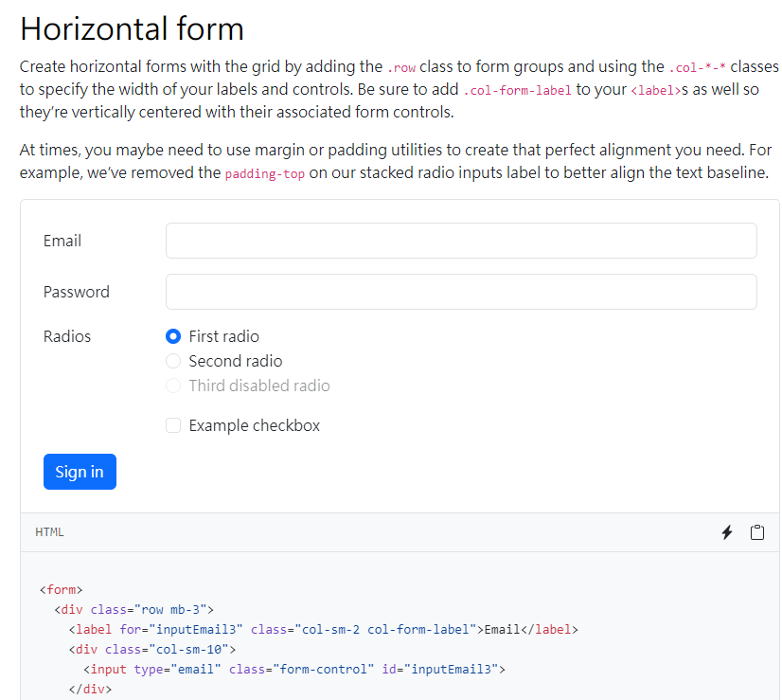Click the .row inline code snippet
Viewport: 782px width, 700px height.
[x=401, y=67]
